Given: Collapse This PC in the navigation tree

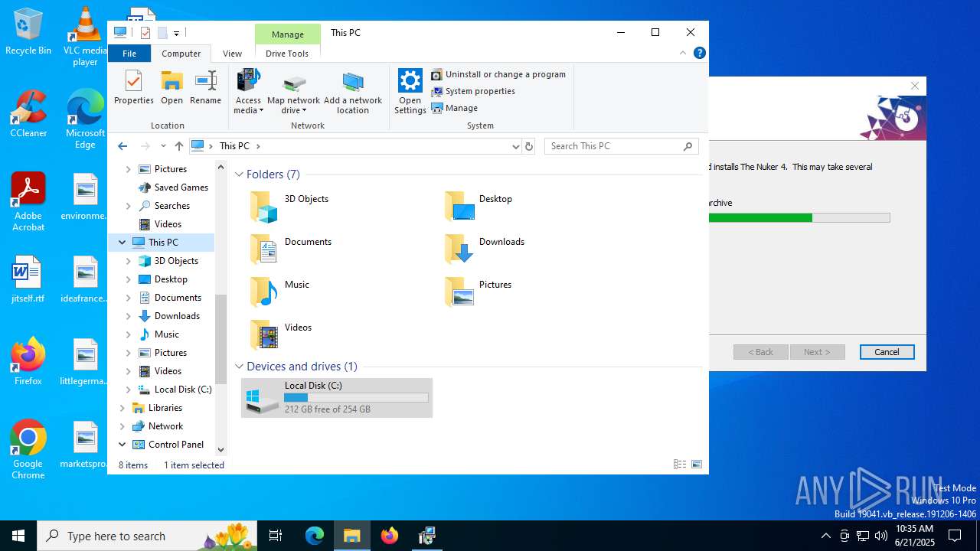Looking at the screenshot, I should click(122, 243).
